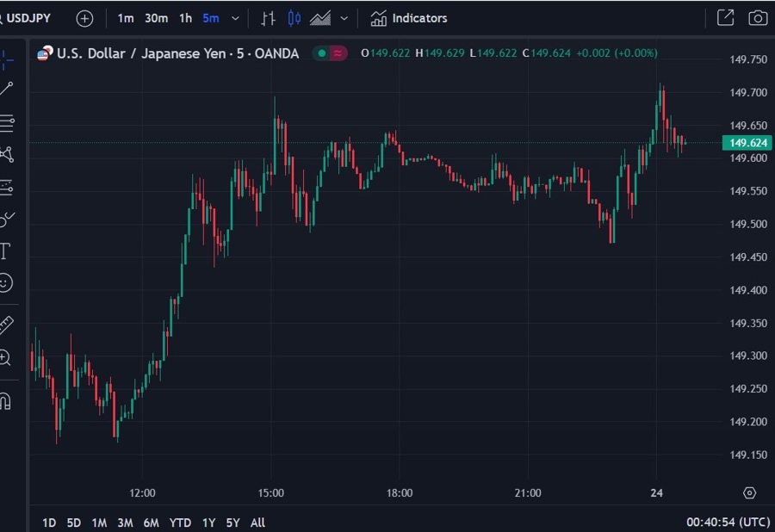Set the date range to 1Y
The height and width of the screenshot is (532, 775).
pos(208,523)
